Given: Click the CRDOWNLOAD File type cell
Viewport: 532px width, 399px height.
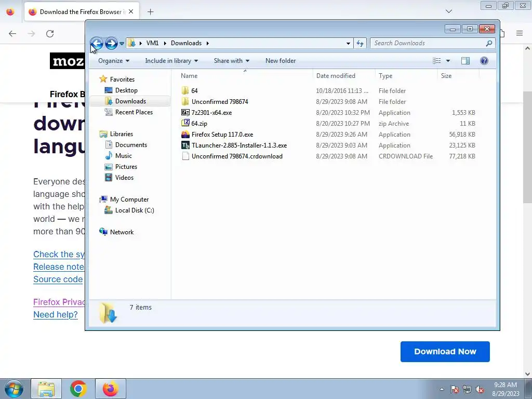Looking at the screenshot, I should [x=406, y=156].
